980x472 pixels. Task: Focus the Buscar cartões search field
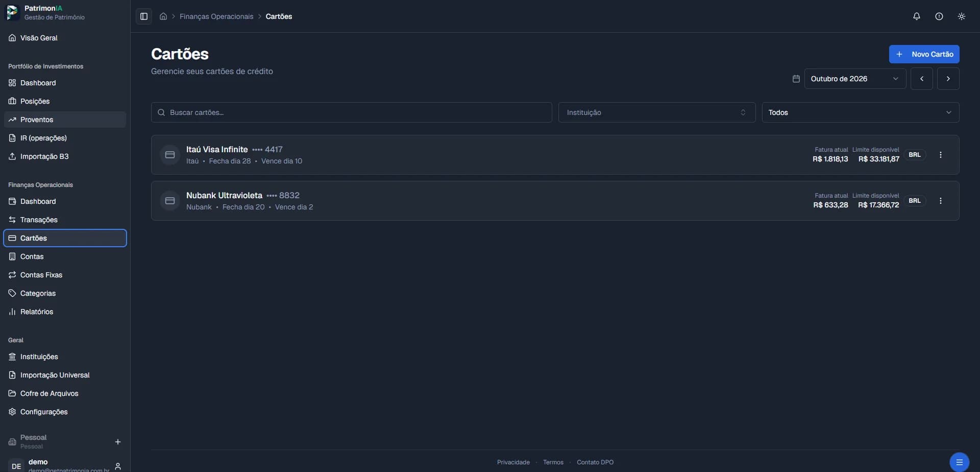tap(352, 112)
